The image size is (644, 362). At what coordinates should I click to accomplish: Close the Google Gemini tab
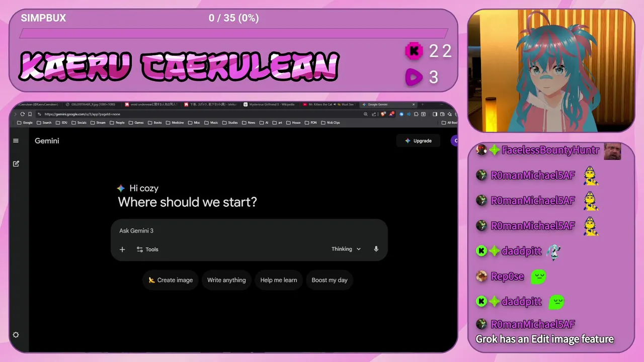pos(414,105)
